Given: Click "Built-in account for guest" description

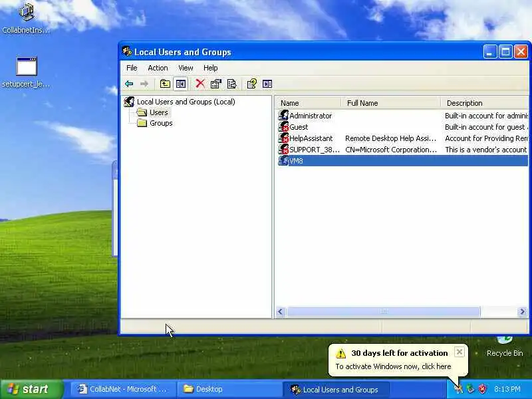Looking at the screenshot, I should [x=485, y=127].
